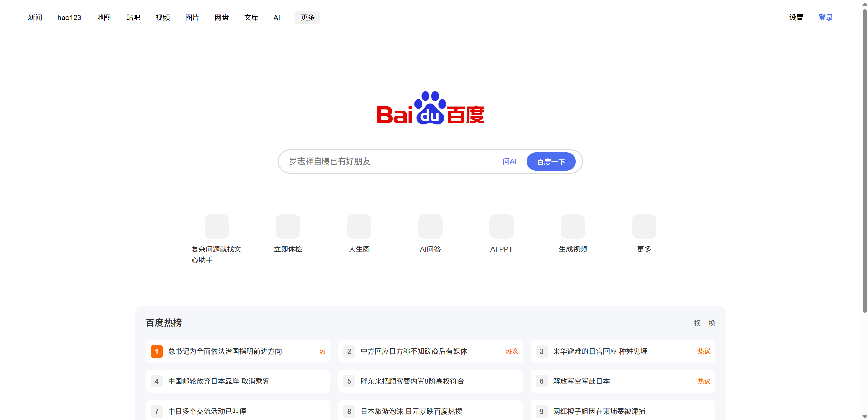
Task: Open the 人生图 icon tile
Action: (359, 226)
